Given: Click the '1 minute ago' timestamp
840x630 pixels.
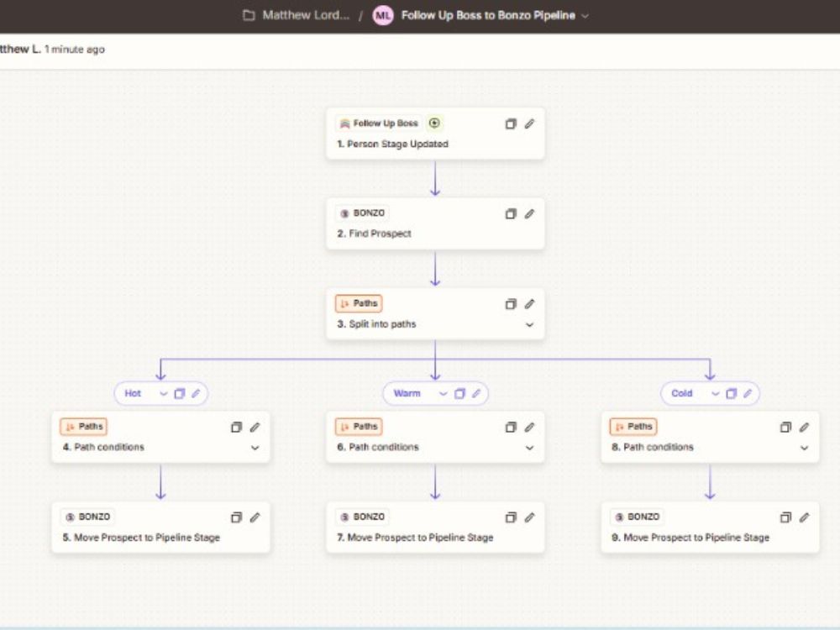Looking at the screenshot, I should point(75,50).
